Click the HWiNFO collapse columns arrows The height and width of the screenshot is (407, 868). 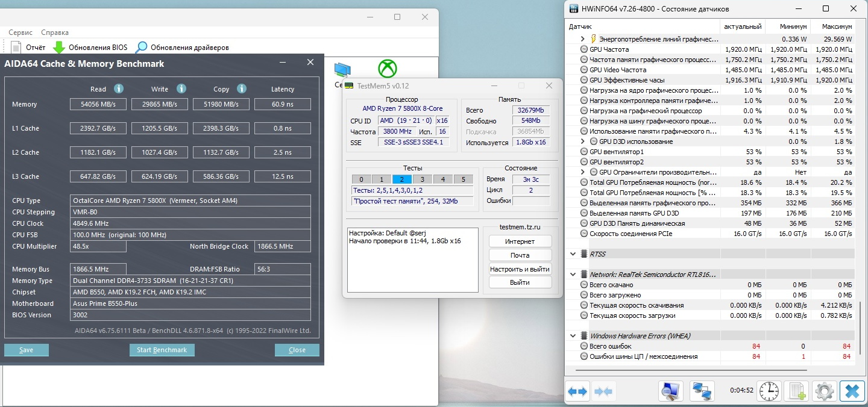click(603, 391)
